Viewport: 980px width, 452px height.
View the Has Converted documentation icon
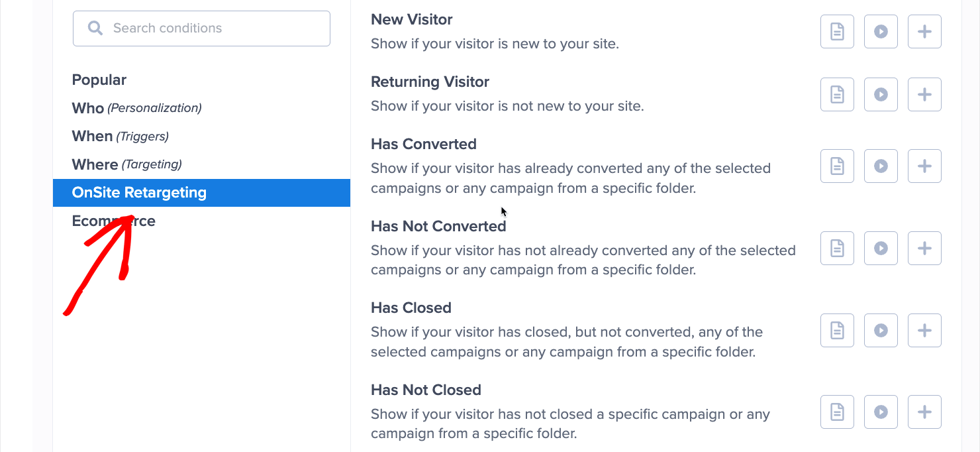(x=837, y=166)
